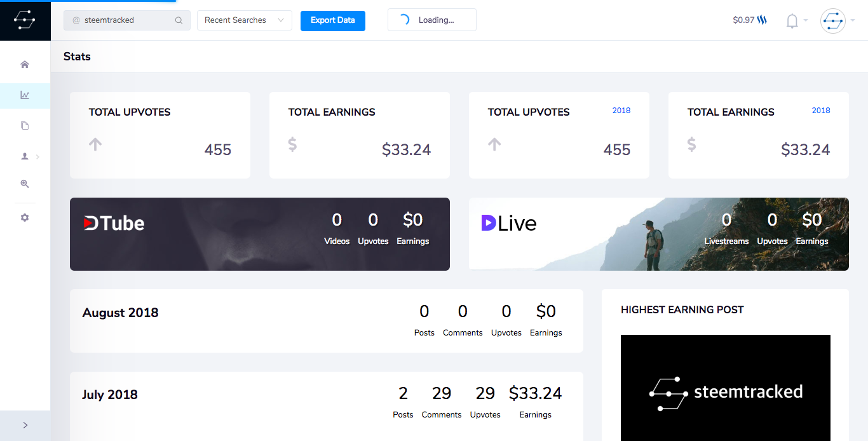Click the July 2018 heading
Image resolution: width=868 pixels, height=441 pixels.
pyautogui.click(x=110, y=395)
